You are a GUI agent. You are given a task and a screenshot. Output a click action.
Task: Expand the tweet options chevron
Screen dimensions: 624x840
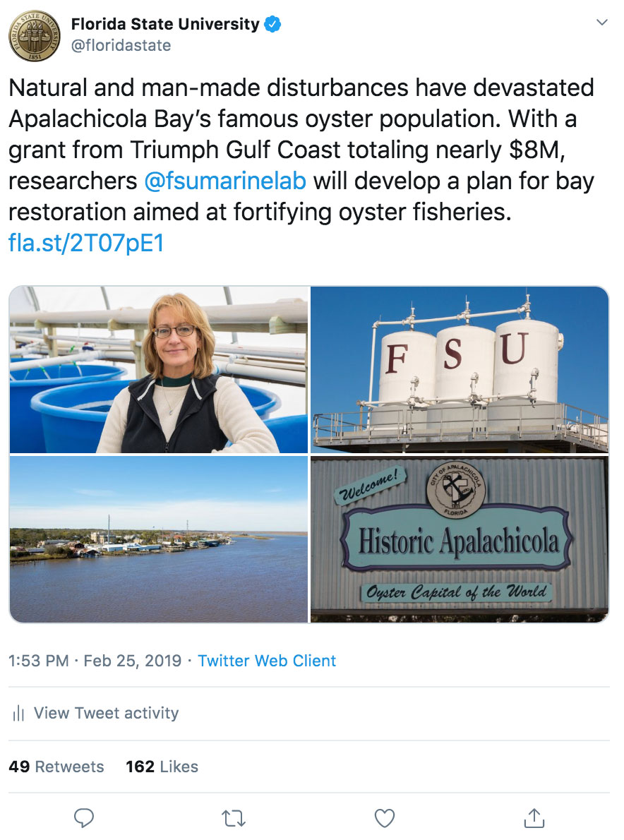pos(602,22)
